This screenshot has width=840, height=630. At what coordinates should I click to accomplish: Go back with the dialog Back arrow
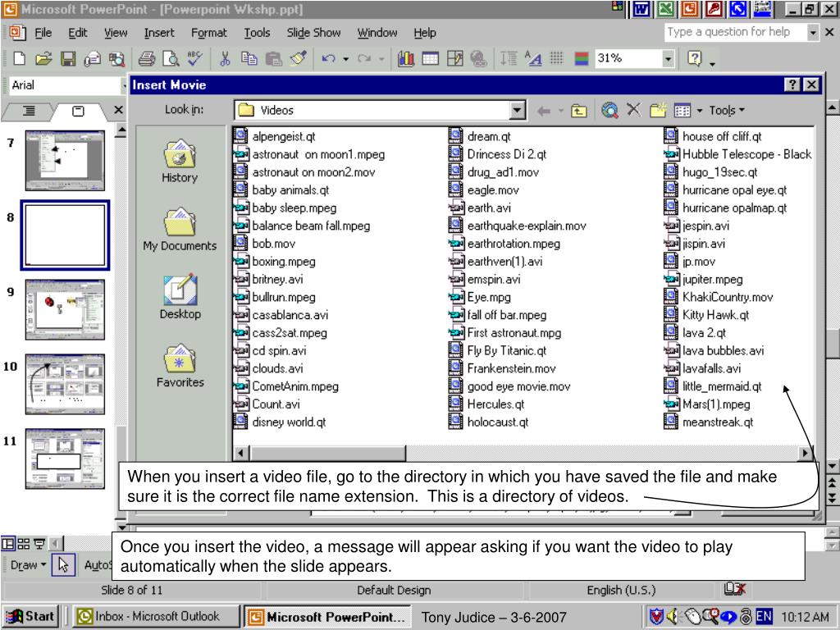pyautogui.click(x=544, y=111)
